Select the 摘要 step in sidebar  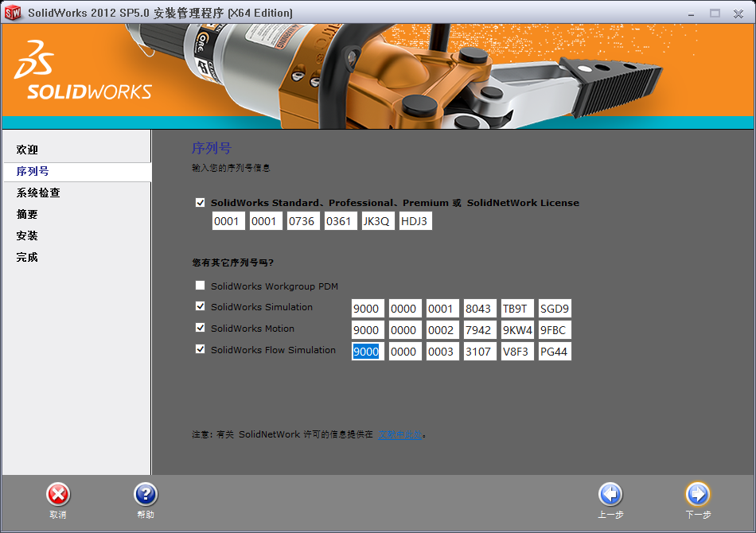click(x=27, y=215)
